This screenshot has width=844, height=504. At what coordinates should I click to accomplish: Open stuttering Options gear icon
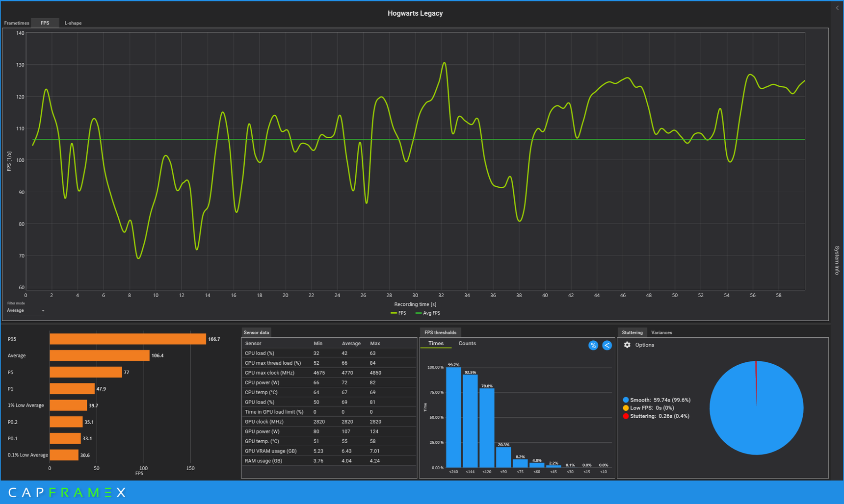point(627,345)
